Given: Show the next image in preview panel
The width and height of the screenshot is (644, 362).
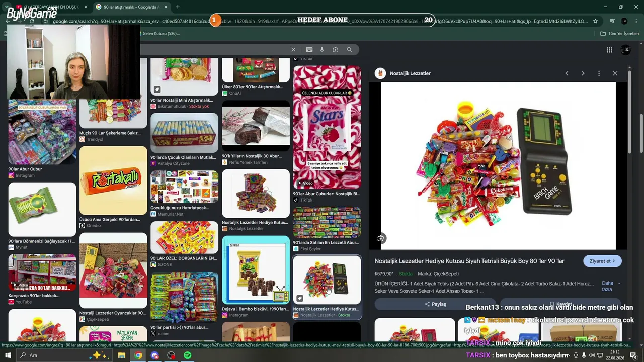Looking at the screenshot, I should click(x=583, y=73).
